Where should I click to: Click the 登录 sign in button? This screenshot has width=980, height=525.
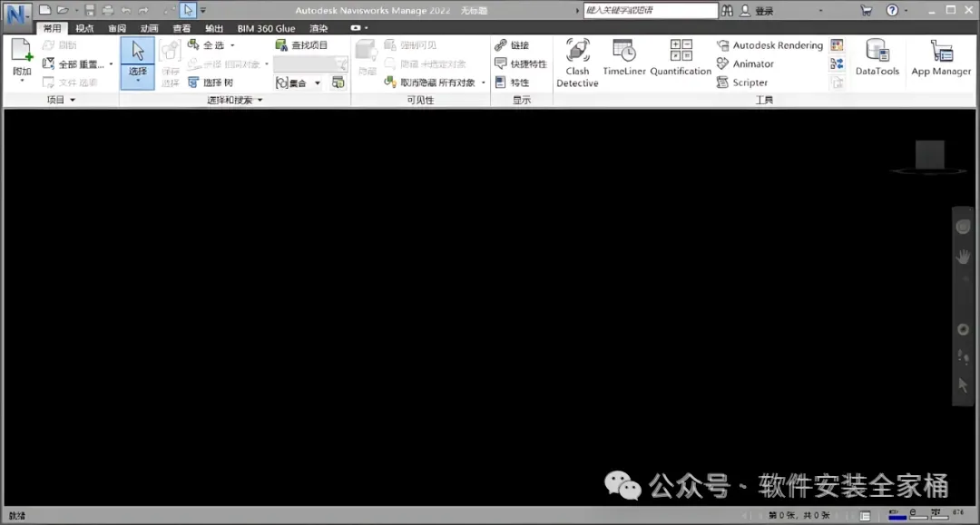click(757, 11)
